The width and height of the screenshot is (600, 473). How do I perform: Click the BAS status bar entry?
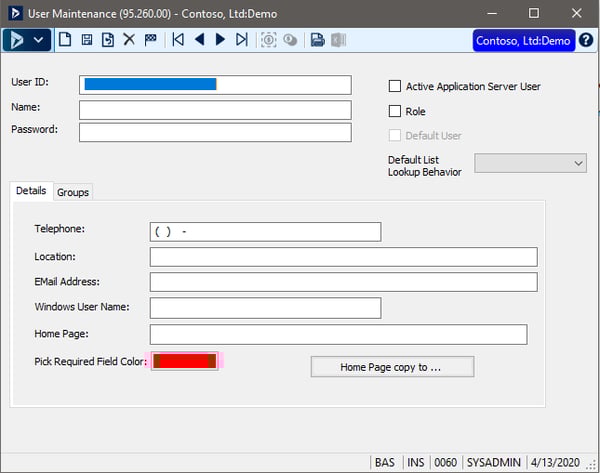click(x=385, y=462)
